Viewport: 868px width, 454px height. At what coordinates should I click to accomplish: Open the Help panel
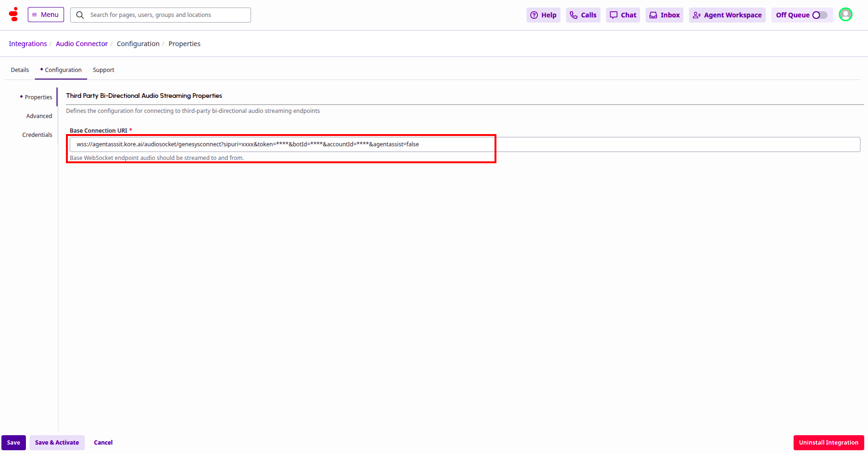point(543,15)
